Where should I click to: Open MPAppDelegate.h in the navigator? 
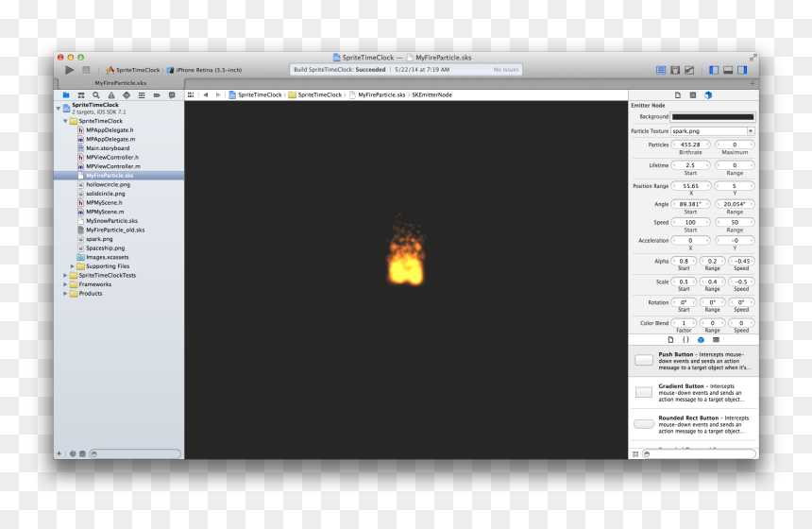(110, 130)
